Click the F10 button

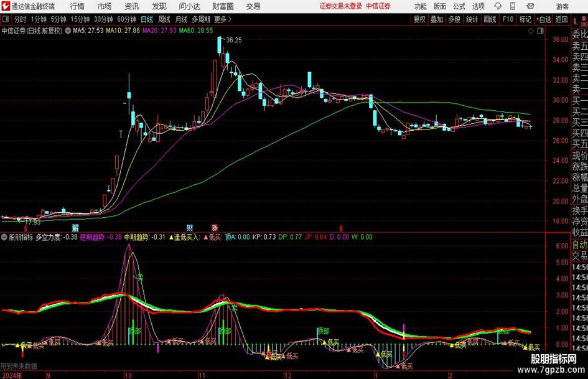coord(508,19)
